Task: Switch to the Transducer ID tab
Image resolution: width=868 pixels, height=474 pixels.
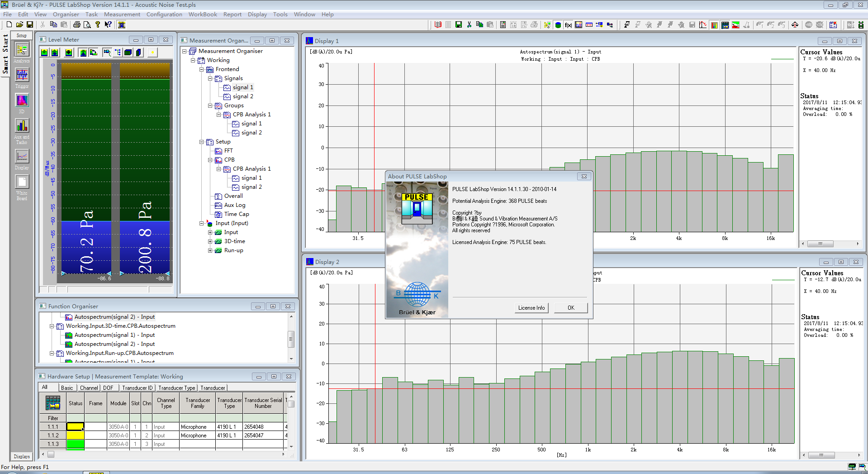Action: click(138, 388)
